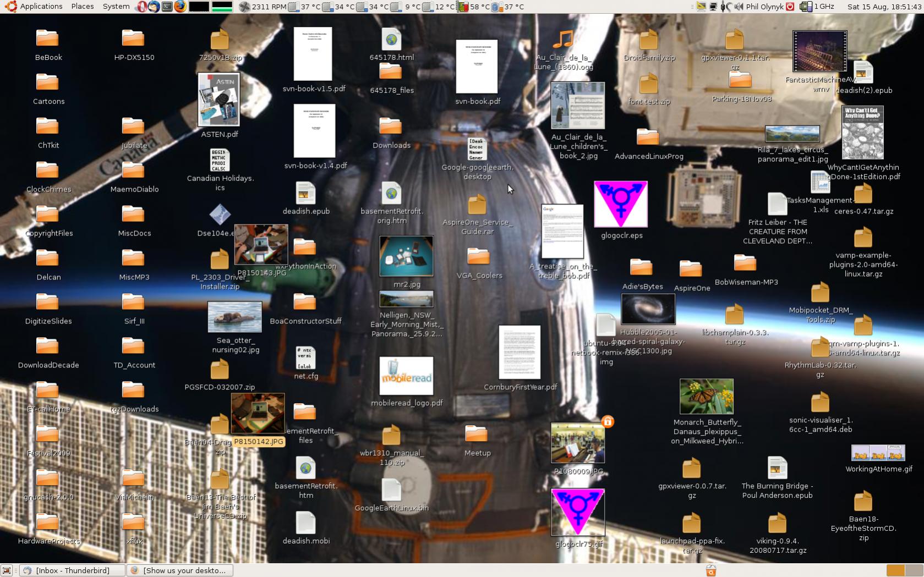Screen dimensions: 924x577
Task: Select the Monarch_Butterfly image file
Action: point(707,411)
